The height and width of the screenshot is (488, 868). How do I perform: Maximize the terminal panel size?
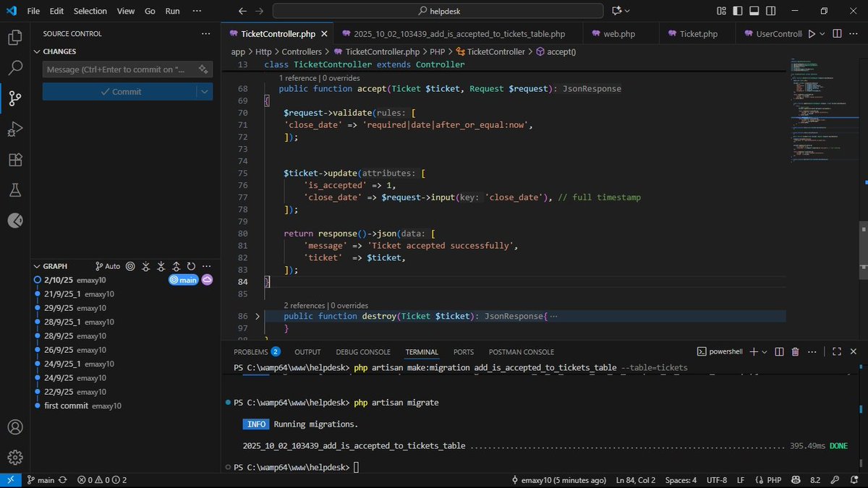(x=836, y=351)
